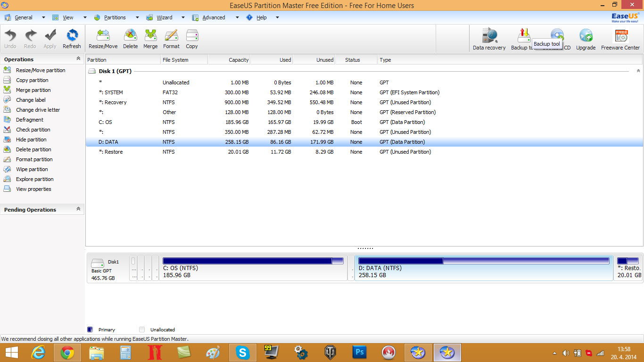Select Hide partition operation
Screen dimensions: 644x362
(x=31, y=140)
